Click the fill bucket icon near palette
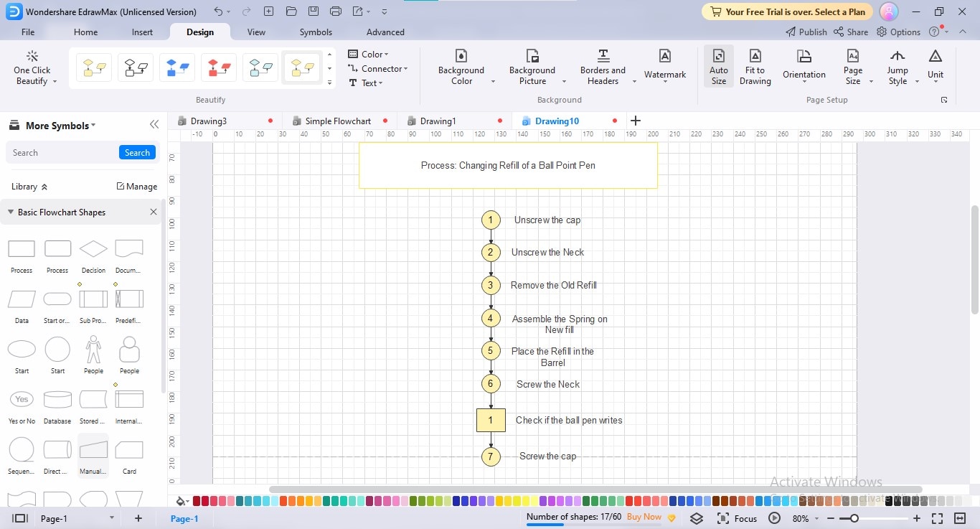This screenshot has width=980, height=529. click(179, 501)
